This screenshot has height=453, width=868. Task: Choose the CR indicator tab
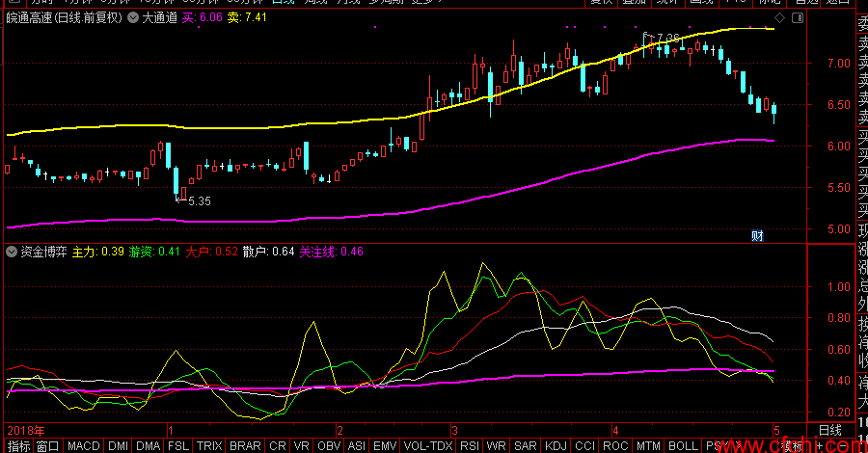tap(278, 446)
